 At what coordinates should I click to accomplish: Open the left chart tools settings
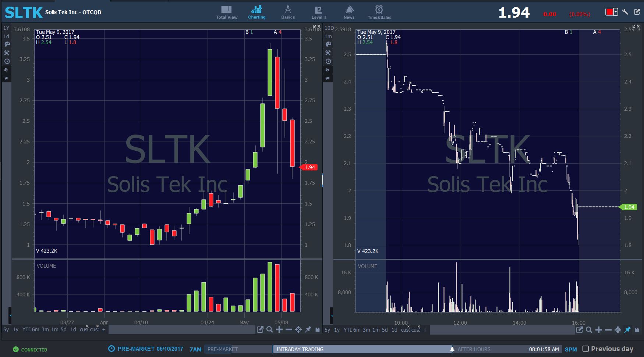pyautogui.click(x=7, y=53)
